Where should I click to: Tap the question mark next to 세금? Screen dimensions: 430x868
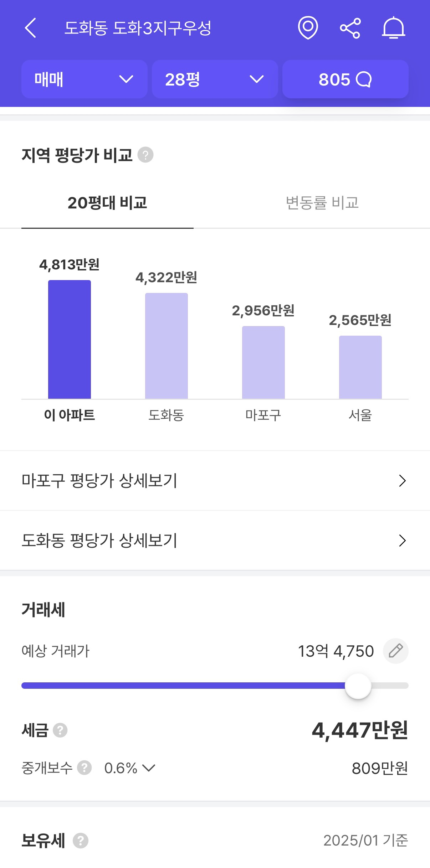click(60, 730)
